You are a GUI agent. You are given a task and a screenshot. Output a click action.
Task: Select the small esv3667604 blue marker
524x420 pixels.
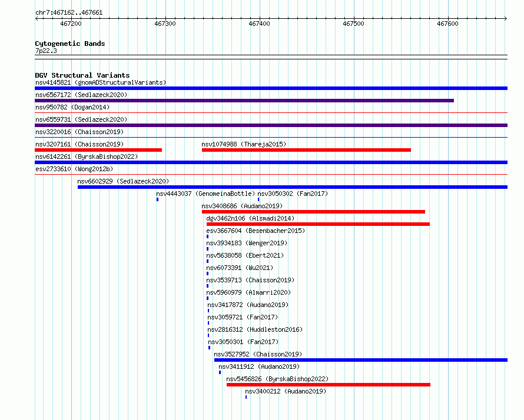pyautogui.click(x=207, y=236)
